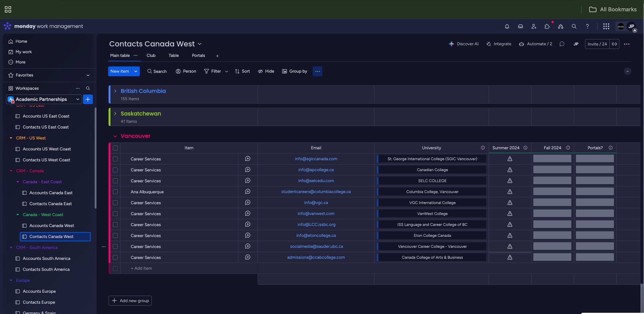644x314 pixels.
Task: Check the info@selcedu.com row checkbox
Action: point(115,181)
